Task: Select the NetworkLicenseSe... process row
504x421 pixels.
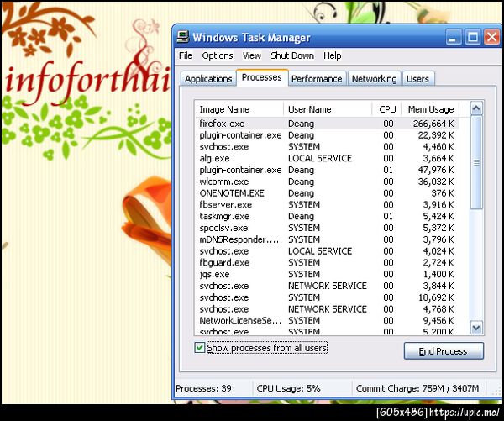Action: (x=328, y=321)
